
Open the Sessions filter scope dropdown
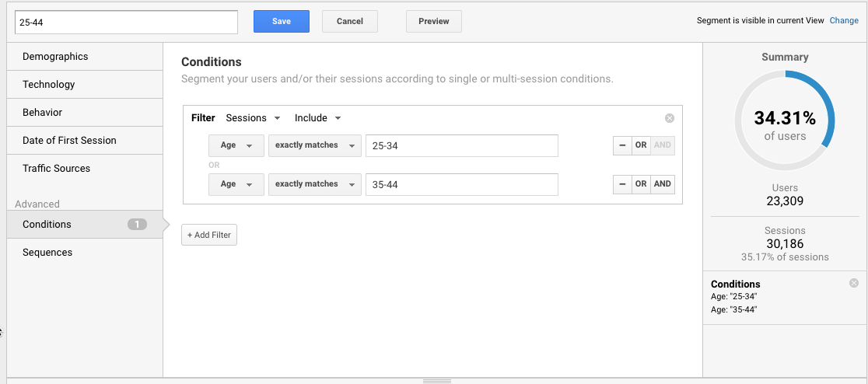pyautogui.click(x=253, y=118)
